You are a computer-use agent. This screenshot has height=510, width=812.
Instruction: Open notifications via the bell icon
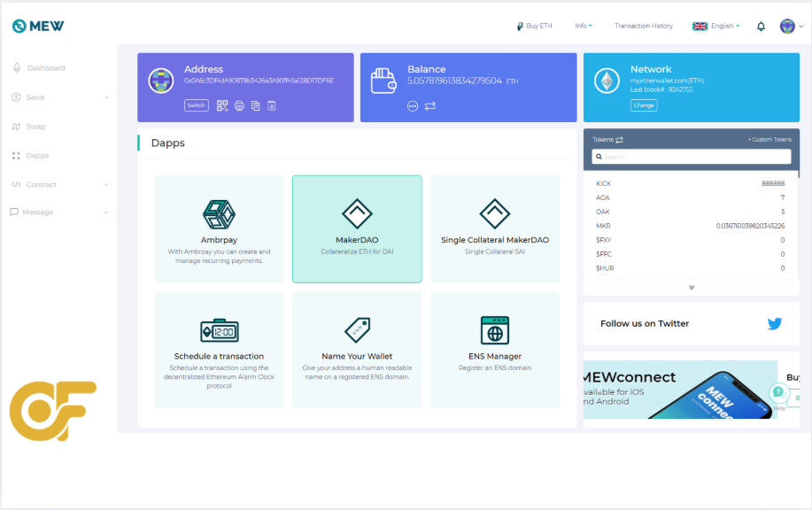point(760,27)
